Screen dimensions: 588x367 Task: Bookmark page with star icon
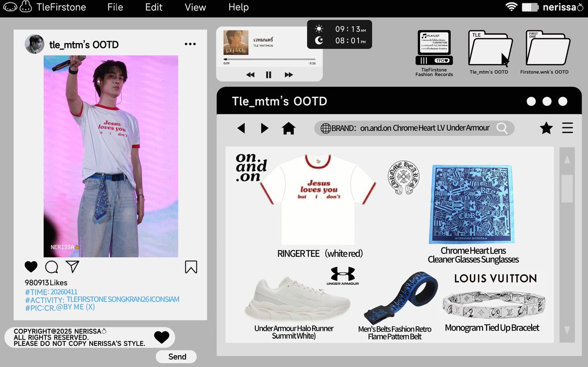[x=546, y=128]
